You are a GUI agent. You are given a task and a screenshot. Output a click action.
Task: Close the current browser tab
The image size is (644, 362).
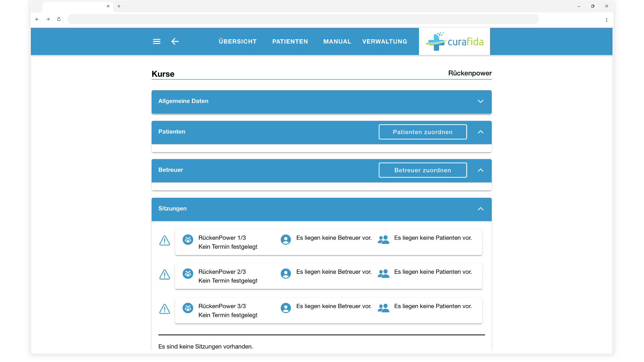pyautogui.click(x=108, y=6)
